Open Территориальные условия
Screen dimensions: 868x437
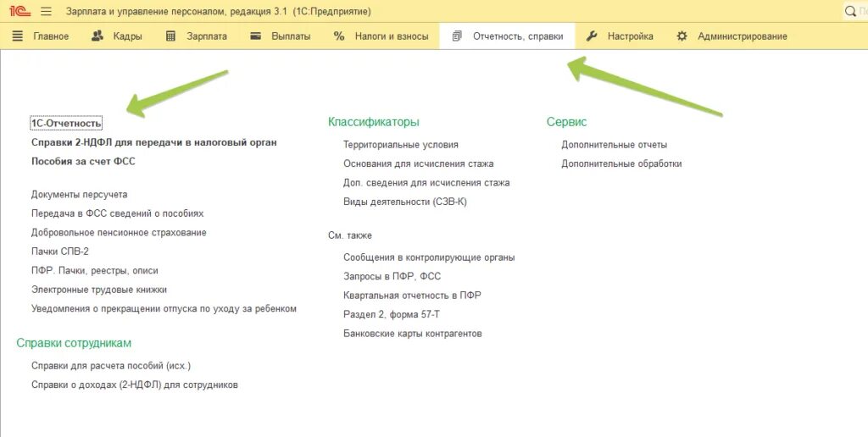[x=401, y=145]
